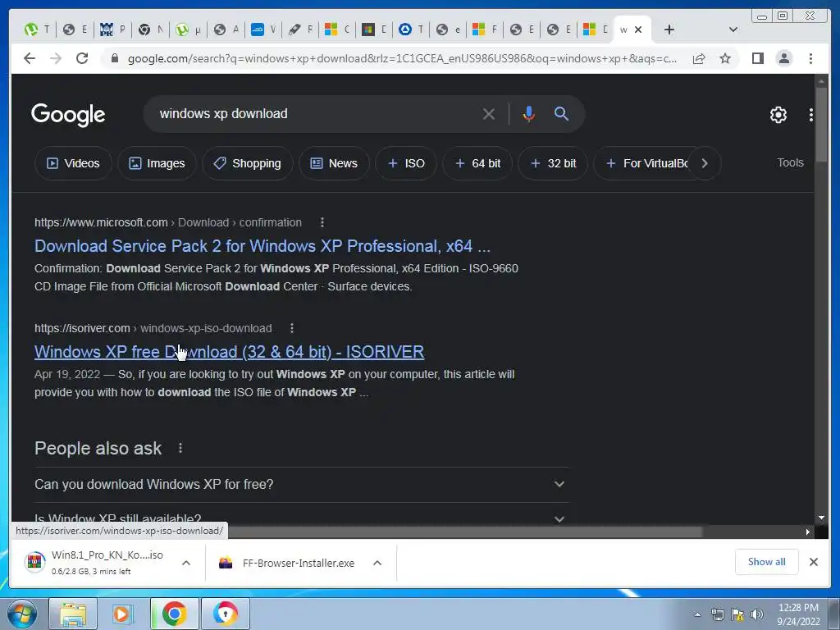The height and width of the screenshot is (630, 840).
Task: Switch to Chrome on the taskbar
Action: click(x=175, y=614)
